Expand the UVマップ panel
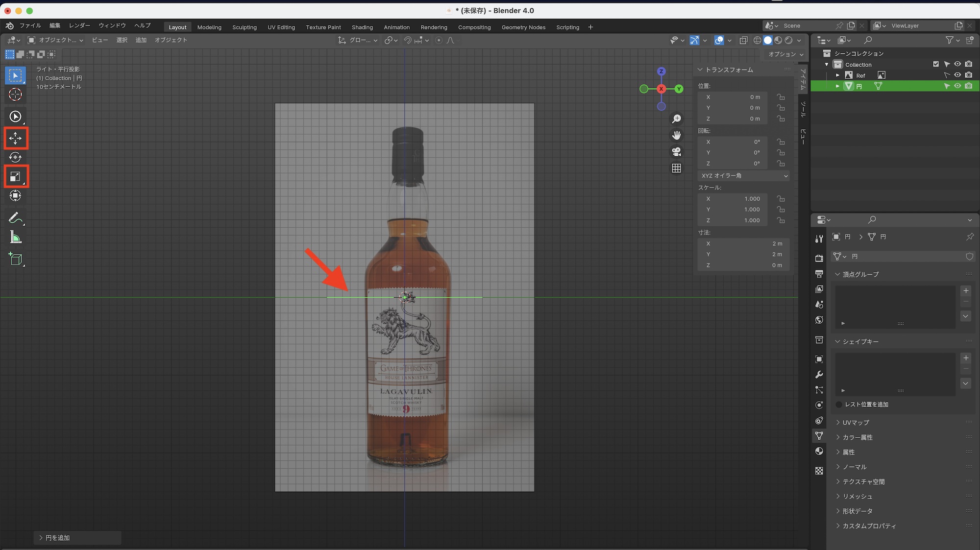This screenshot has width=980, height=550. tap(855, 422)
